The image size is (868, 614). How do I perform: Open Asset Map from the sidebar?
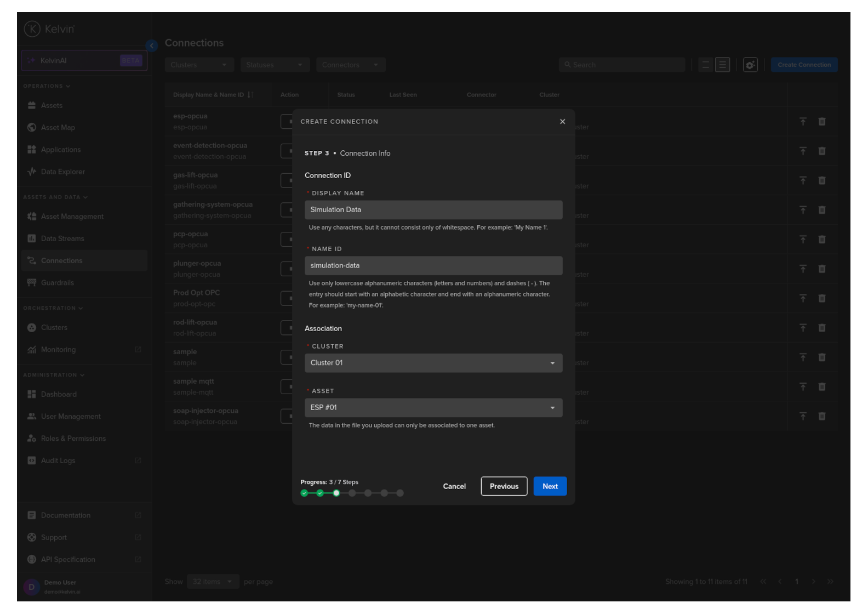[x=58, y=128]
